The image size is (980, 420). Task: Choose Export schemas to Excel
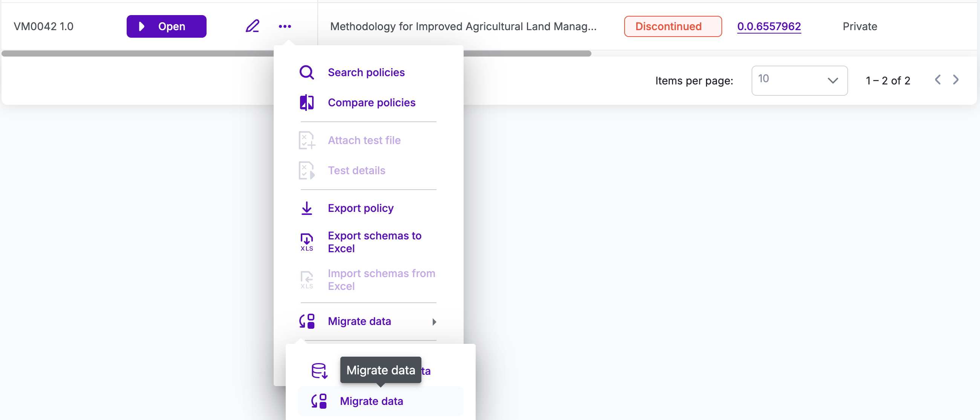[374, 242]
